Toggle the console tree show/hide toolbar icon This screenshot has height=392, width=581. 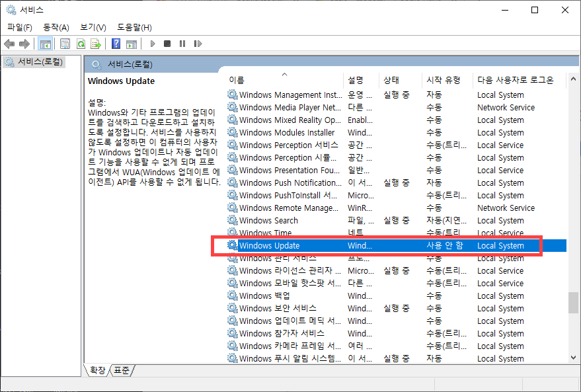tap(45, 44)
